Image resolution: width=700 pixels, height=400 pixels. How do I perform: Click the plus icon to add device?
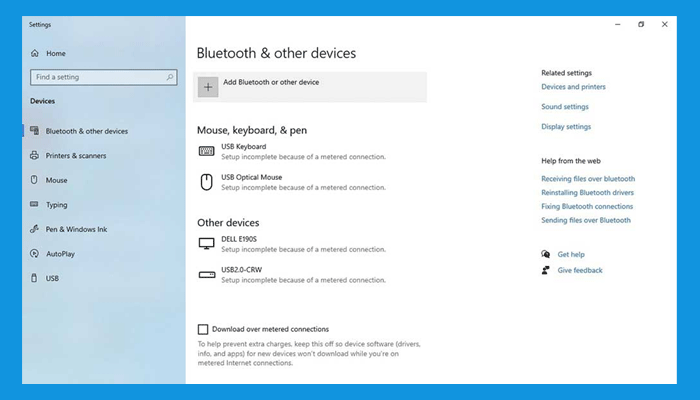click(x=208, y=87)
